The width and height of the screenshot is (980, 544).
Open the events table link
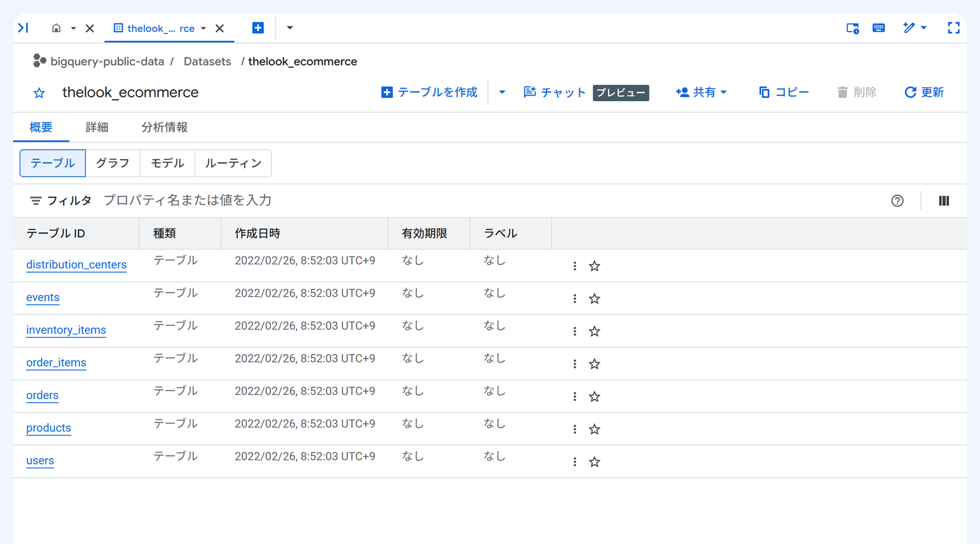pos(42,298)
